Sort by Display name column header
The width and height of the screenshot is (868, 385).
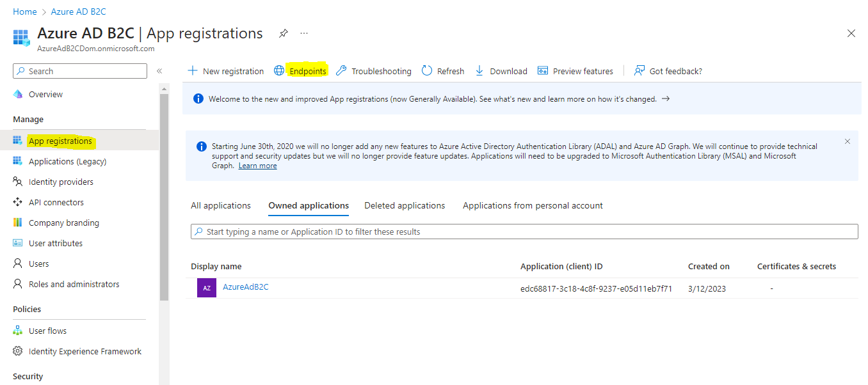216,266
